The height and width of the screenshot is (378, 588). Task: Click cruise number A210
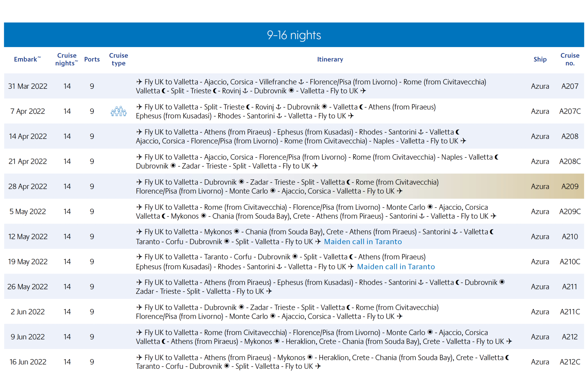(570, 236)
